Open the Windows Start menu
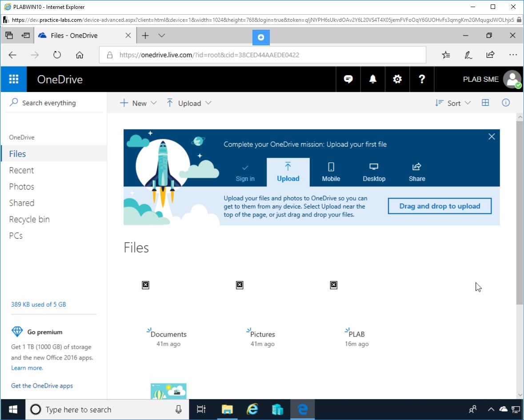 point(13,409)
